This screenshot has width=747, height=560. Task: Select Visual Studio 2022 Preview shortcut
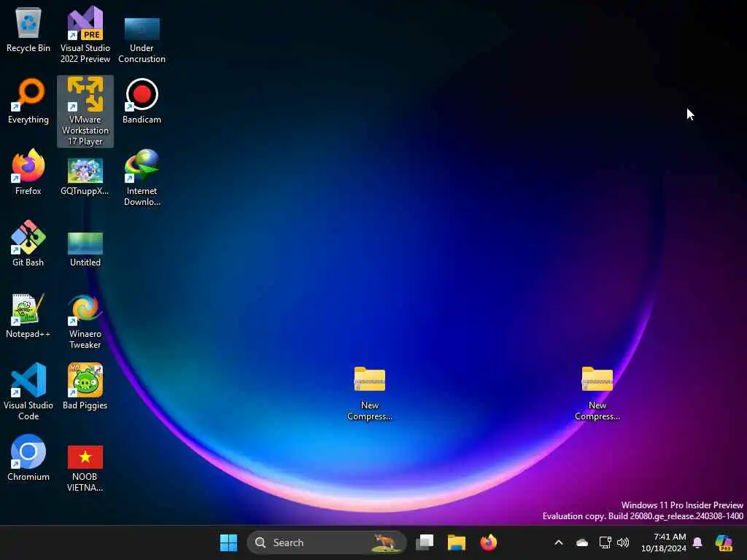(85, 34)
